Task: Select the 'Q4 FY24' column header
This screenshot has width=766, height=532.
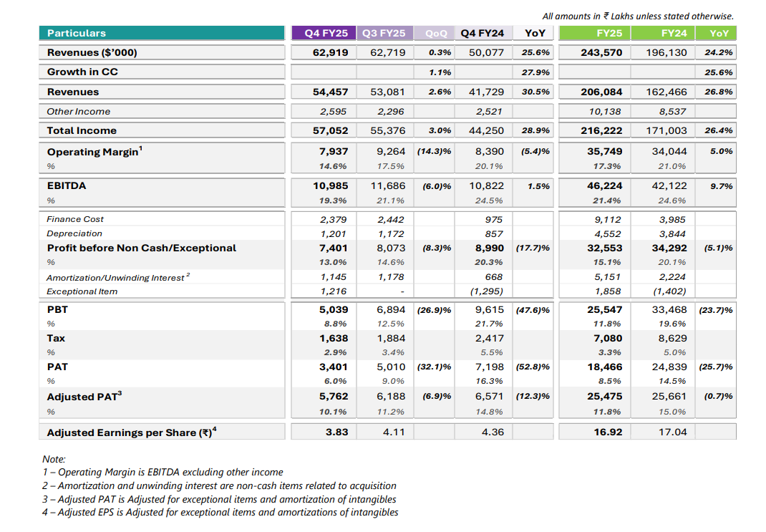Action: click(483, 33)
